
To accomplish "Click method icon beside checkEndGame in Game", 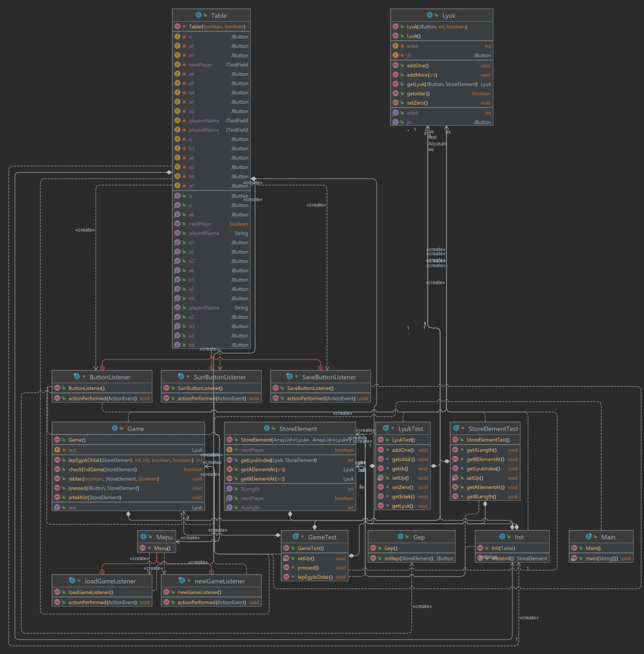I will pos(57,469).
